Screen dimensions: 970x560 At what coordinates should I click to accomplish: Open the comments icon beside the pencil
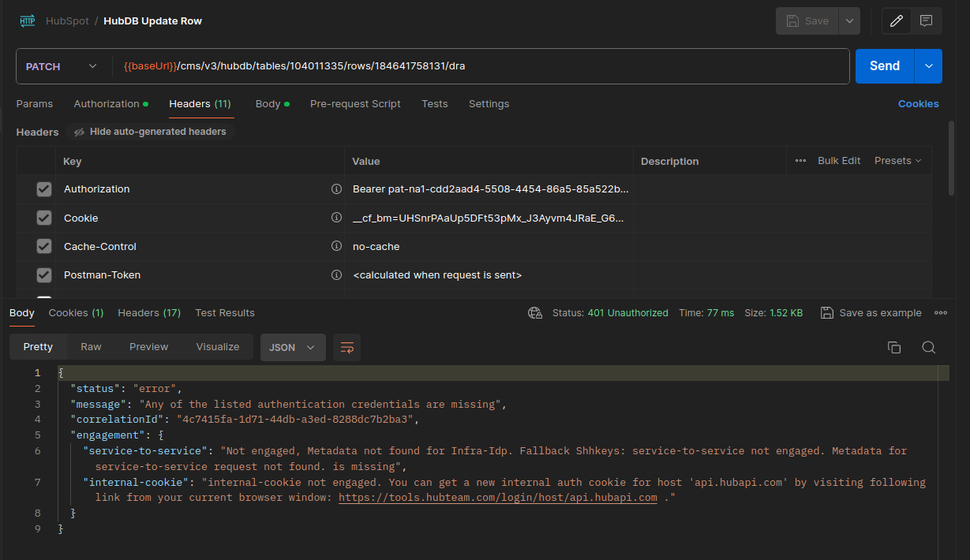927,21
